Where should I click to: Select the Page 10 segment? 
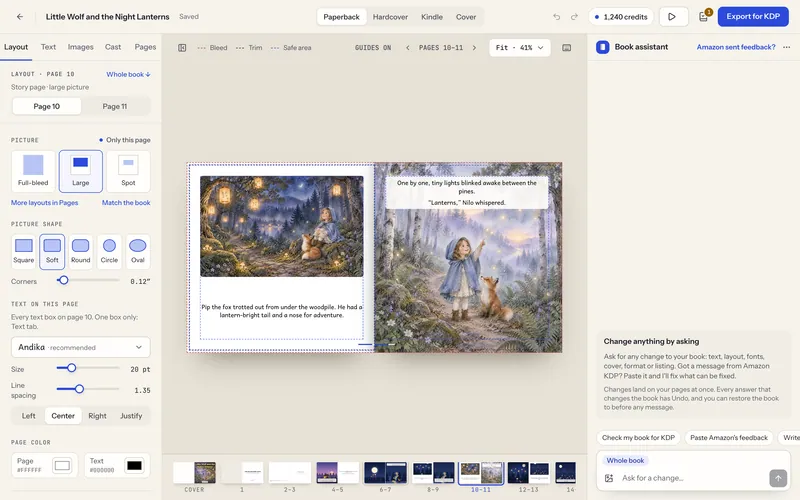coord(46,106)
